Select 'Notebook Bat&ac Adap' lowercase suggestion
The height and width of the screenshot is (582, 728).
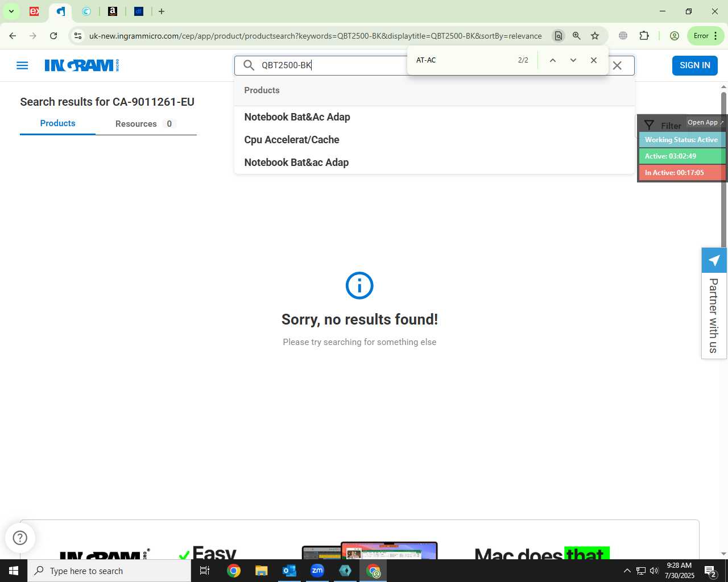coord(435,163)
